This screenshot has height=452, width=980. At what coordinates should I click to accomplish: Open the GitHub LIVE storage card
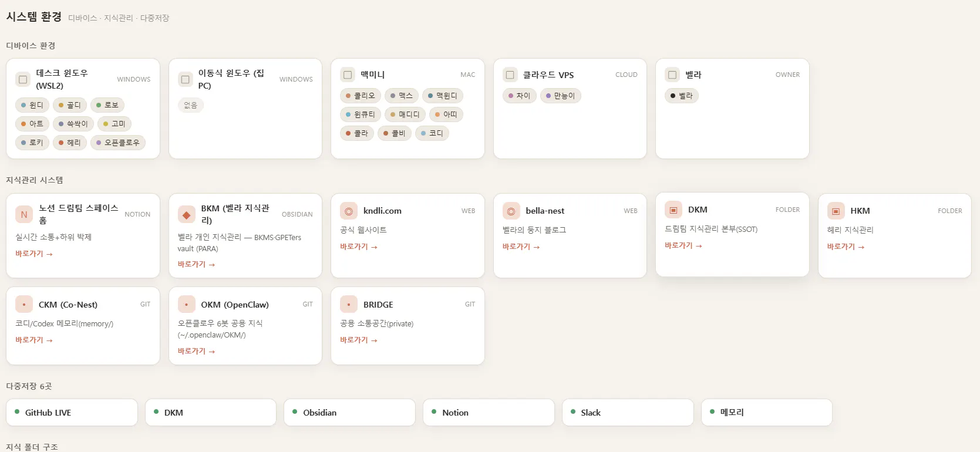coord(72,413)
